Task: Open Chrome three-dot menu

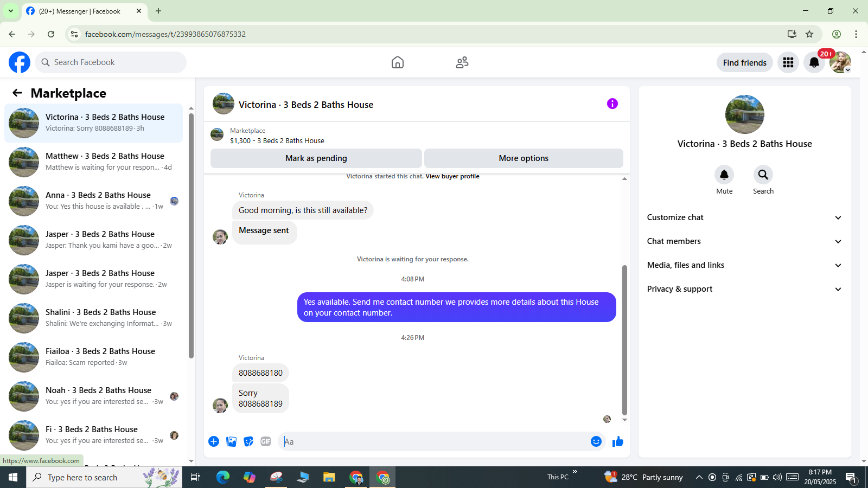Action: click(x=856, y=34)
